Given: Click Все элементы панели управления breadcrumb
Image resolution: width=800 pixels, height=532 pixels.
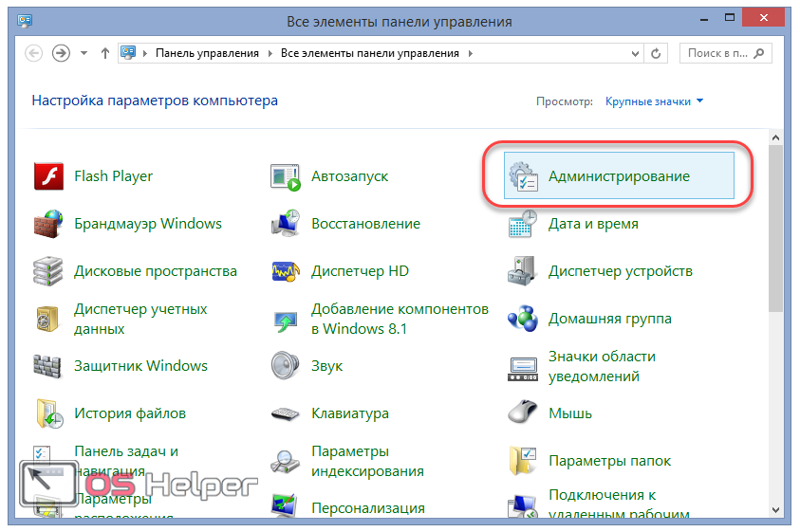Looking at the screenshot, I should pyautogui.click(x=369, y=54).
